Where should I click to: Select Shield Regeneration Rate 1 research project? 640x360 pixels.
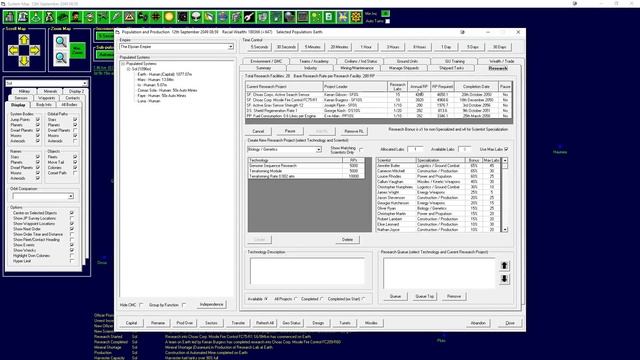click(x=378, y=111)
